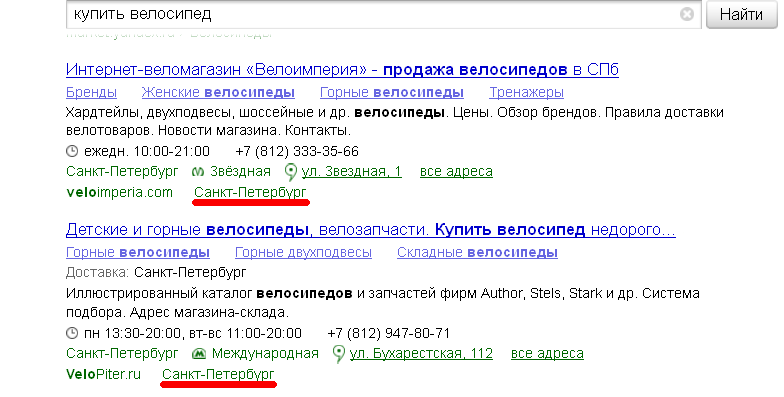The width and height of the screenshot is (784, 397).
Task: Open Горные велосипеды sitelink under Велоимперия
Action: [392, 92]
